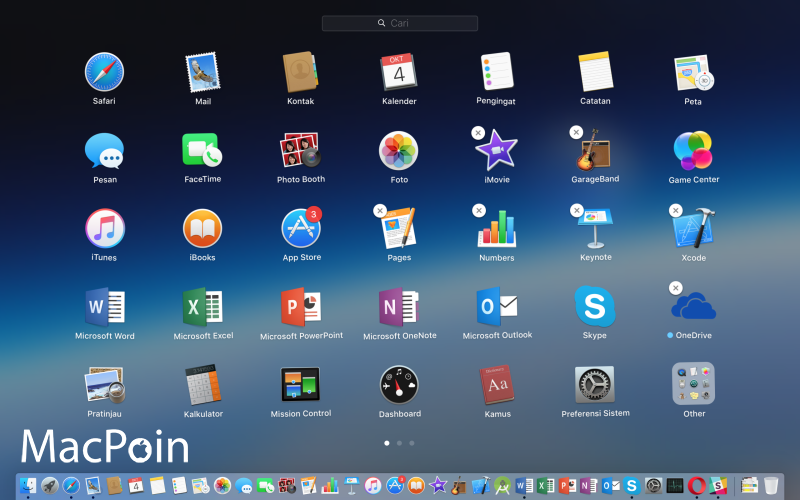Open the FaceTime app
The width and height of the screenshot is (800, 500).
coord(202,151)
